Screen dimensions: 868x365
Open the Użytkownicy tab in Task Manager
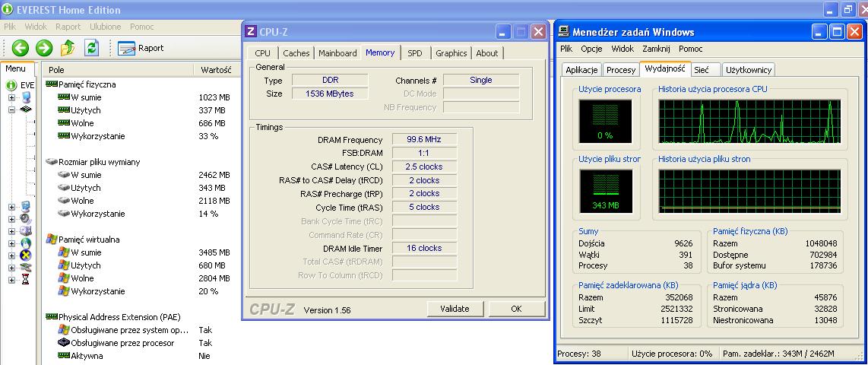point(749,70)
